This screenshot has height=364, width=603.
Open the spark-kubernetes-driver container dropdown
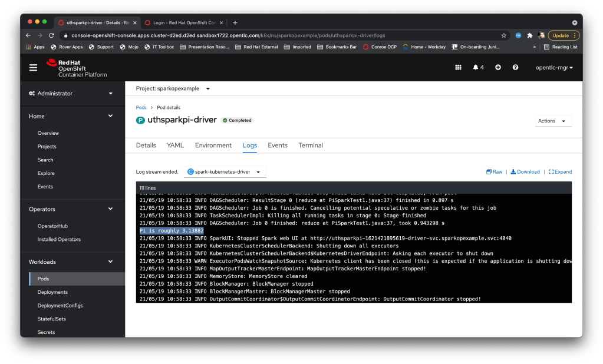225,172
